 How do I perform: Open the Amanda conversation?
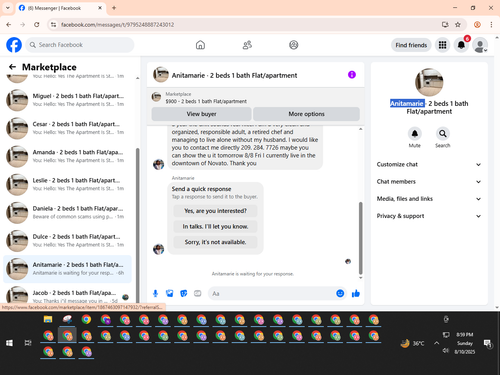click(67, 156)
